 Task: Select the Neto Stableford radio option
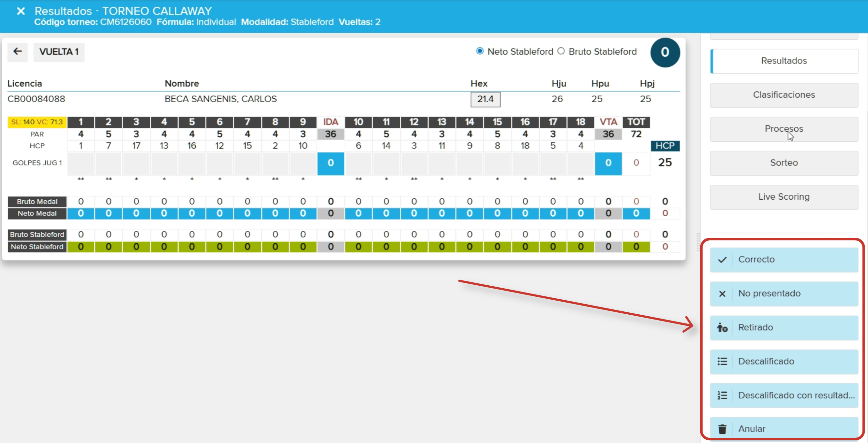tap(480, 51)
